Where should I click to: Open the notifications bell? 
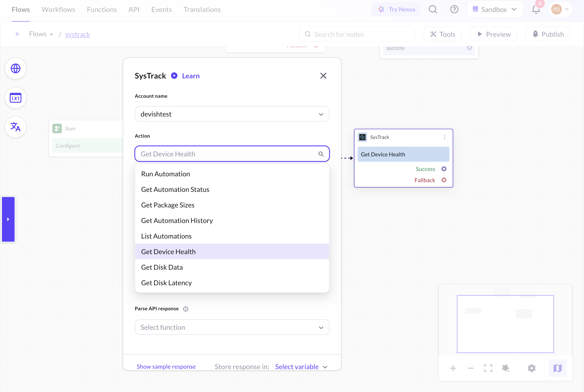[x=536, y=9]
